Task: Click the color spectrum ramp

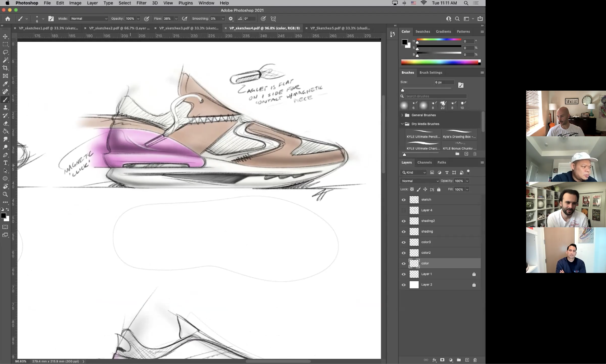Action: pyautogui.click(x=441, y=62)
